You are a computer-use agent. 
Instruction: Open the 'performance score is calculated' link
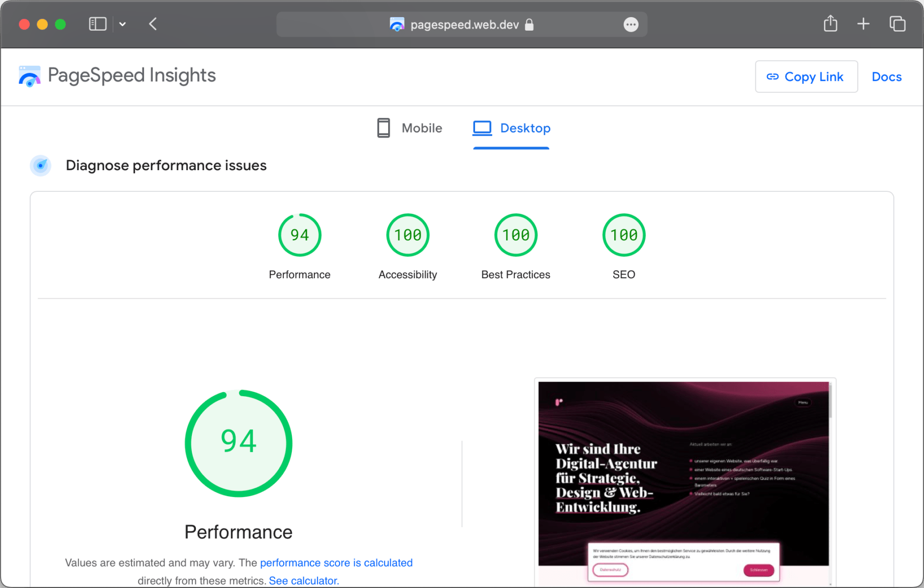pyautogui.click(x=336, y=563)
